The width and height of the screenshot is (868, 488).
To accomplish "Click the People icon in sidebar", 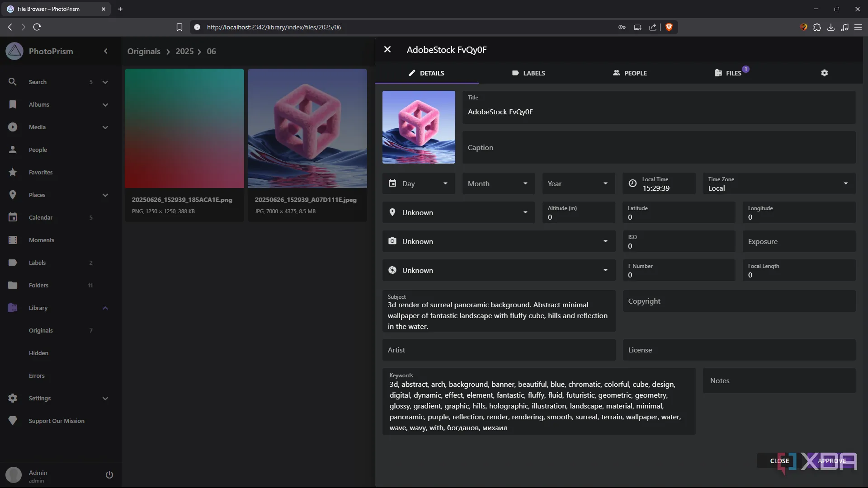I will click(13, 150).
